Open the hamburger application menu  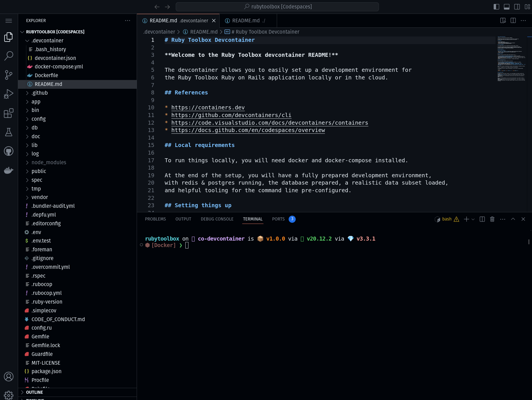click(9, 21)
